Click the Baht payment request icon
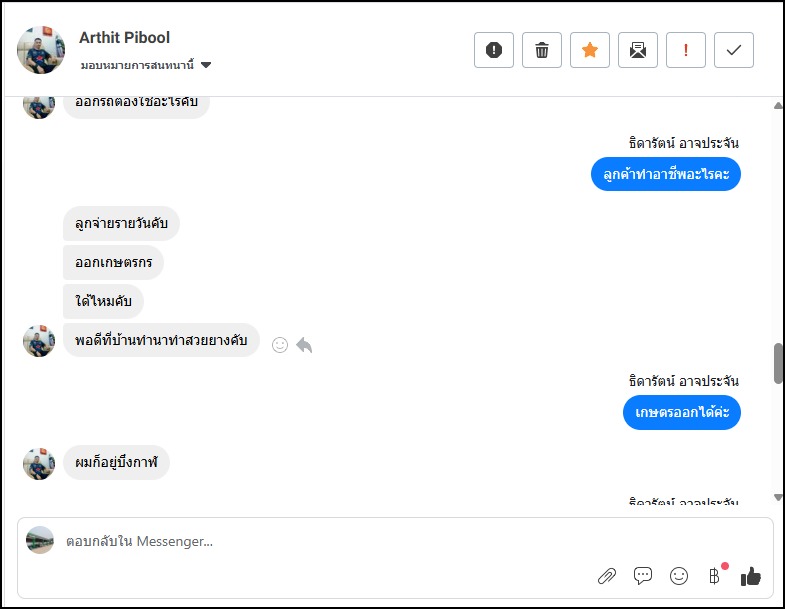This screenshot has height=609, width=785. click(x=714, y=576)
